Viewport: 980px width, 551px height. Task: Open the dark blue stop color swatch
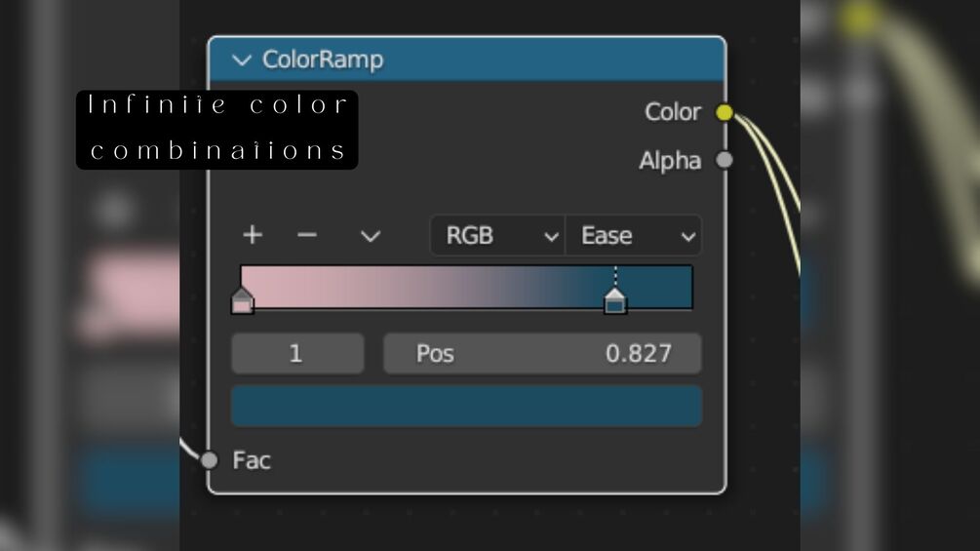466,406
